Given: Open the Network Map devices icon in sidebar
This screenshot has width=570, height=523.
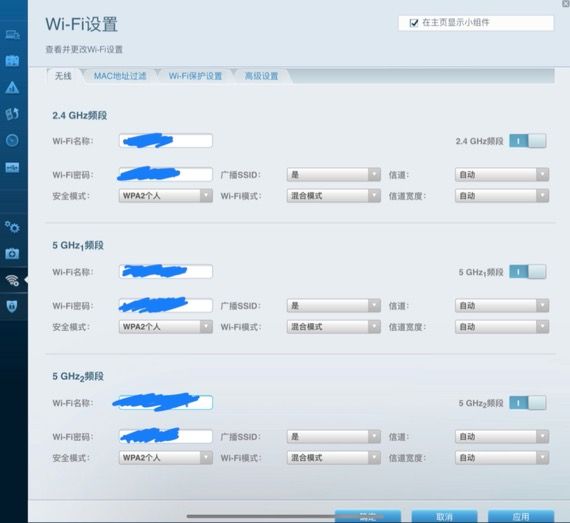Looking at the screenshot, I should (12, 35).
